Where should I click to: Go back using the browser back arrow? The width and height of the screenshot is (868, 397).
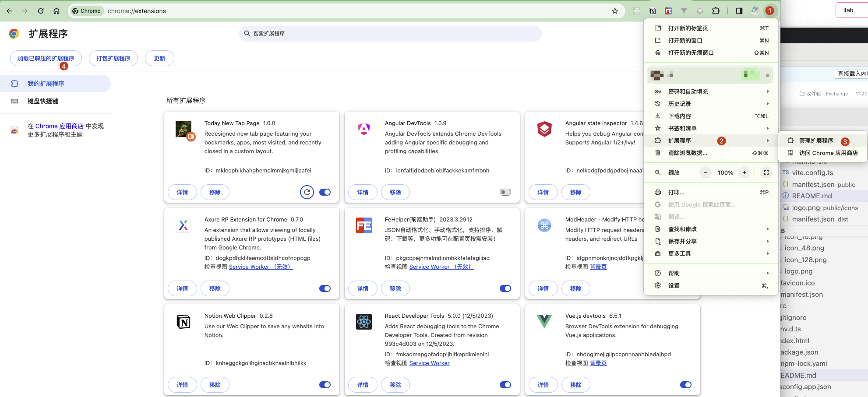pyautogui.click(x=9, y=11)
